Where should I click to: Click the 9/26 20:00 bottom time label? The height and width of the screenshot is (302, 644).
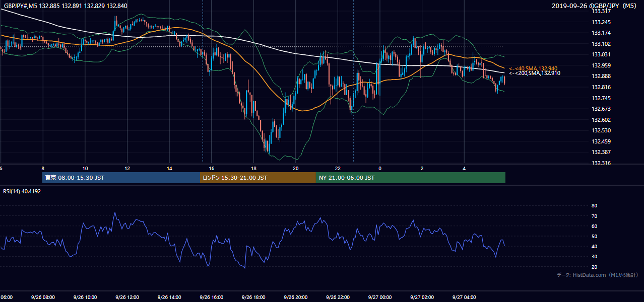(x=295, y=297)
